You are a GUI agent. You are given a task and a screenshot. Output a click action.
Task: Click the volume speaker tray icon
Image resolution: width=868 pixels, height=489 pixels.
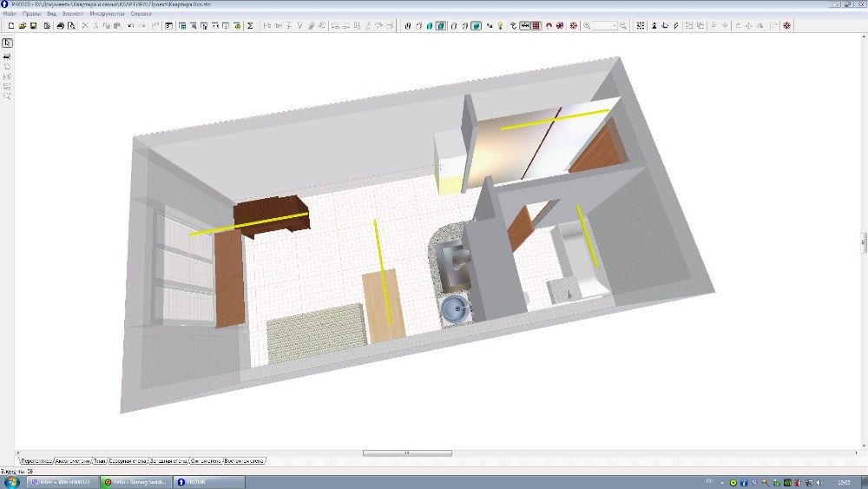819,483
